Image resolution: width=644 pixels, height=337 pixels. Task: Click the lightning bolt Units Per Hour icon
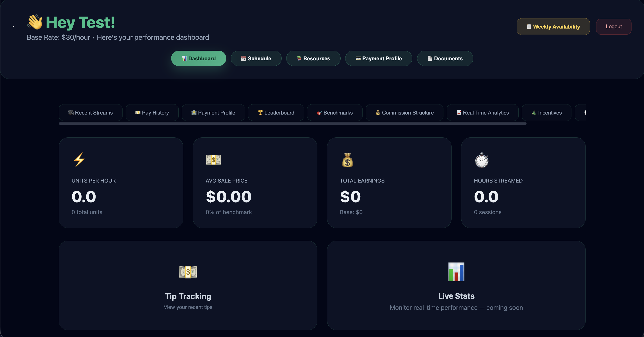[80, 160]
